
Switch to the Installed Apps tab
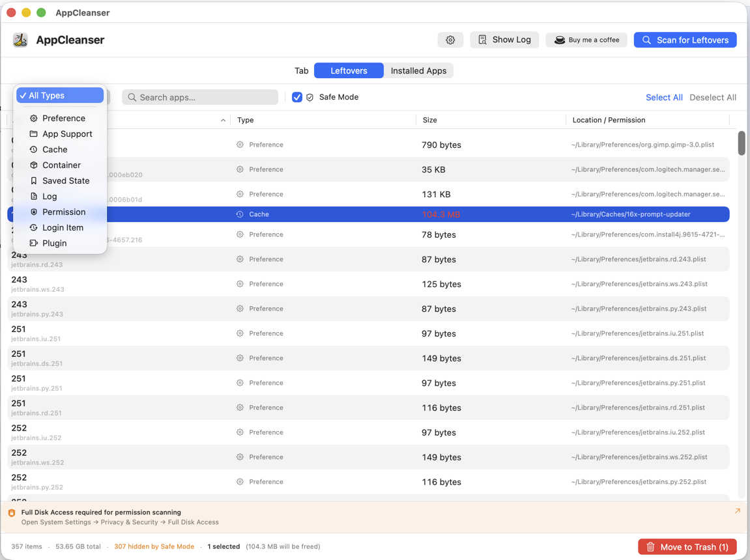[x=418, y=71]
